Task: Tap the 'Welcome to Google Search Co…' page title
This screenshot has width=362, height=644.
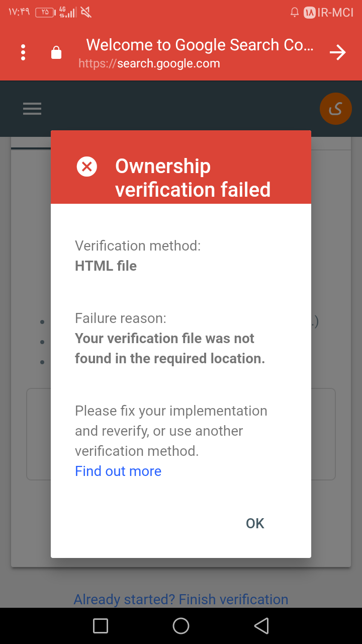Action: coord(200,45)
